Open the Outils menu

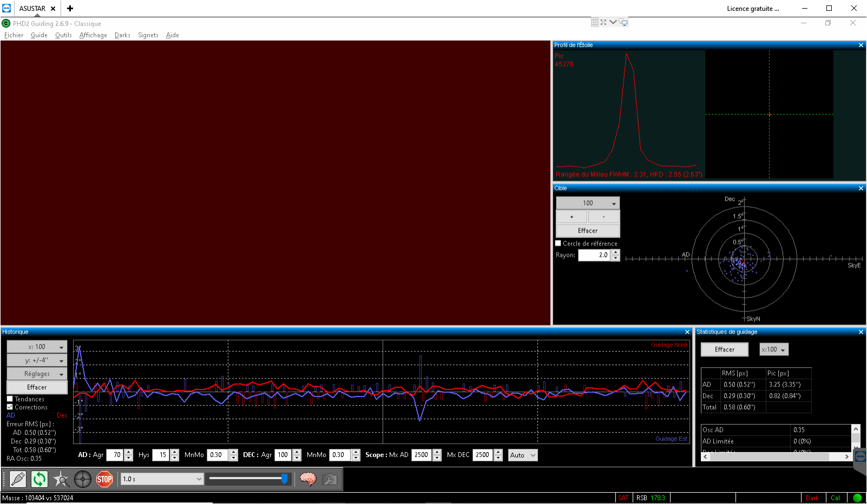pos(63,35)
